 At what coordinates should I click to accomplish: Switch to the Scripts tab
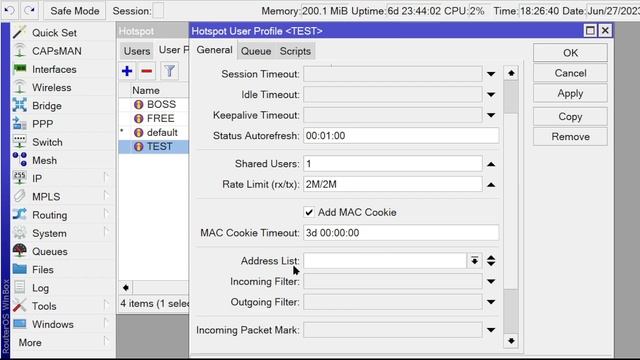(295, 51)
